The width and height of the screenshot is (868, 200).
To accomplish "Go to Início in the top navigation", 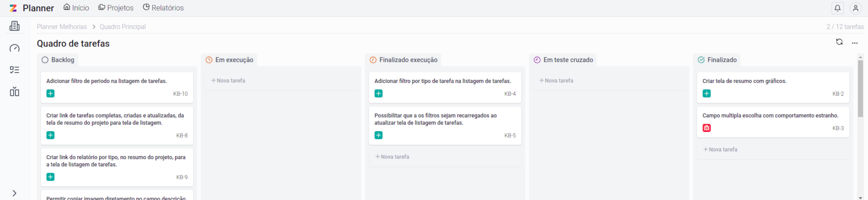I will pos(76,8).
